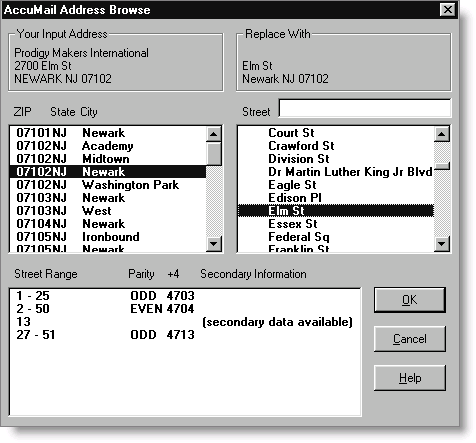
Task: Select Federal Sq in the street list
Action: (336, 237)
